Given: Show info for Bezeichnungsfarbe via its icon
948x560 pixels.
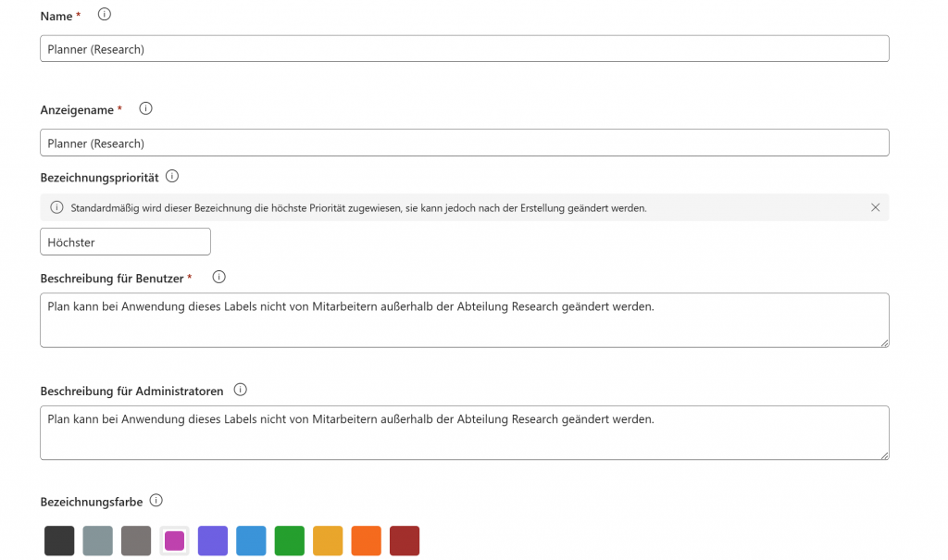Looking at the screenshot, I should click(x=156, y=501).
